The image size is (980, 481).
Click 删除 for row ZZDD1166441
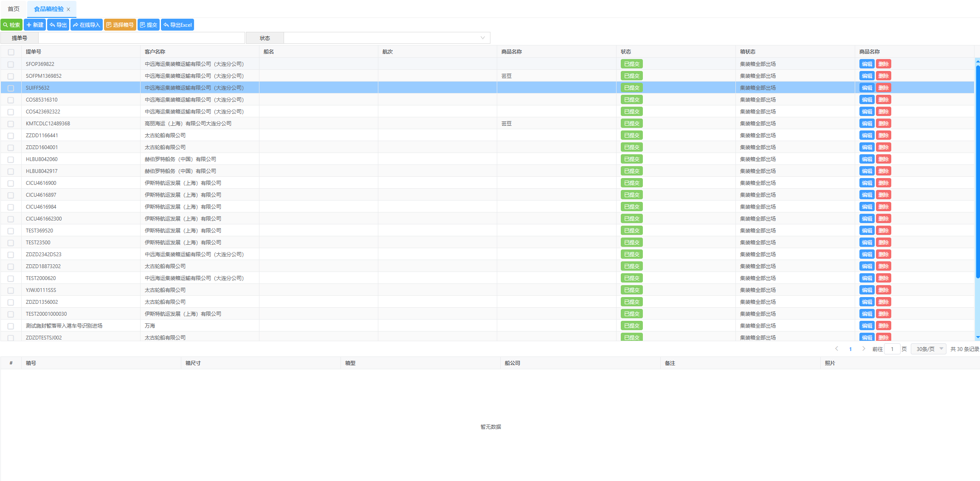click(884, 136)
